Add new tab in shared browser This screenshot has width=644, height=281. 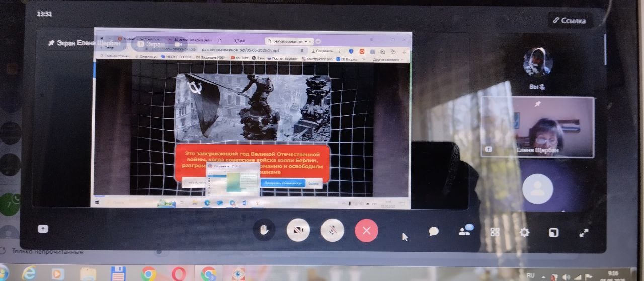click(x=318, y=41)
